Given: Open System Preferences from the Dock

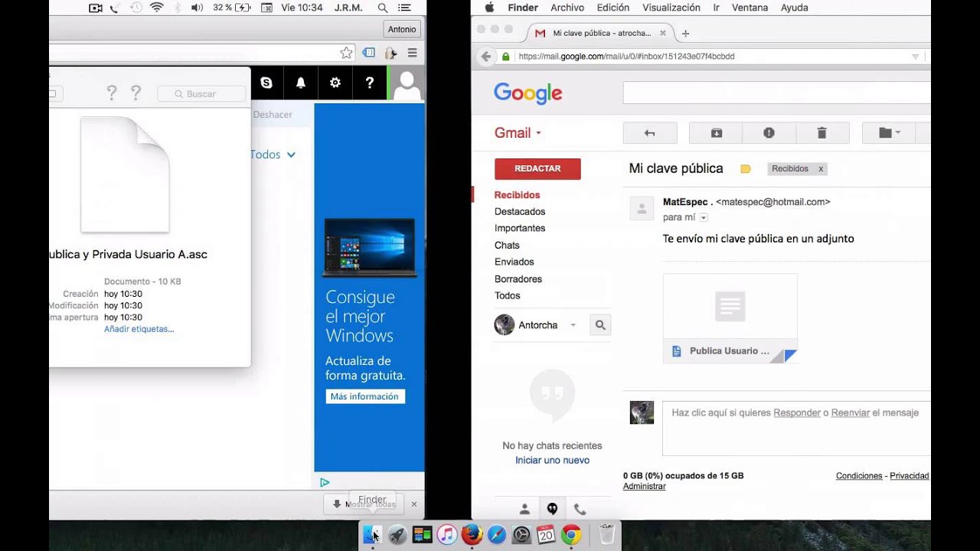Looking at the screenshot, I should click(521, 535).
